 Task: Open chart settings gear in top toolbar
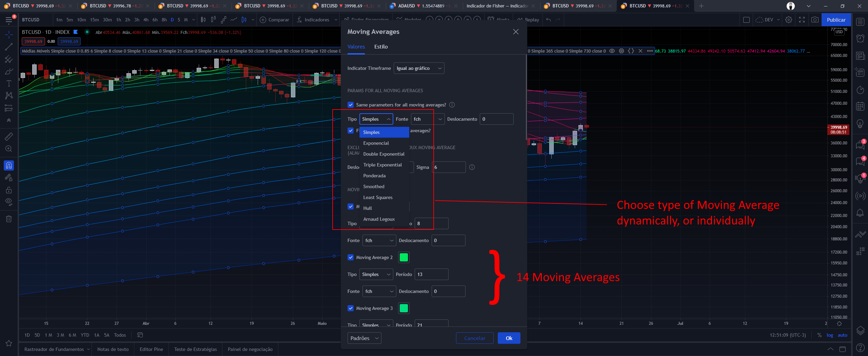pos(789,20)
